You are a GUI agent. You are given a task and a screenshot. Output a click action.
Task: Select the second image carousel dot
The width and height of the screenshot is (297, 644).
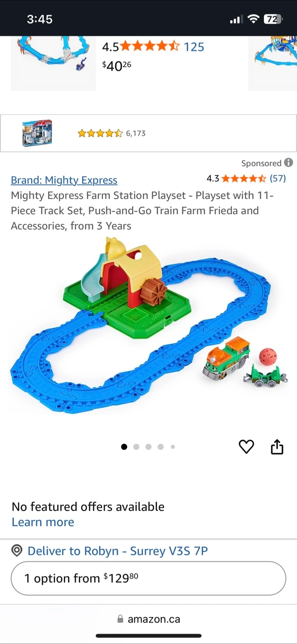click(x=136, y=446)
